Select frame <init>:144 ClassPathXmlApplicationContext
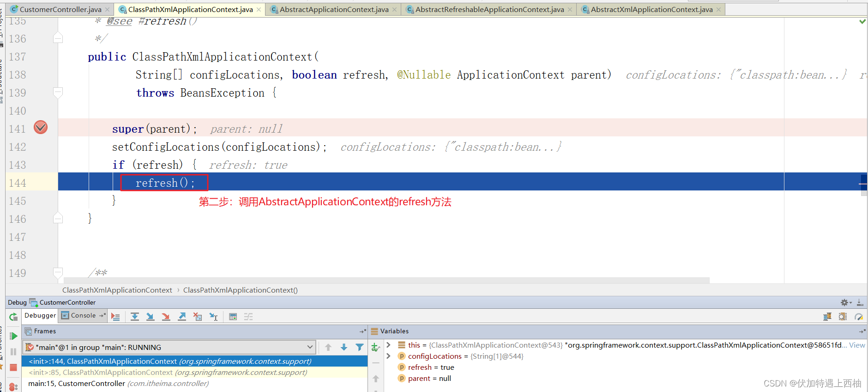 click(x=194, y=361)
